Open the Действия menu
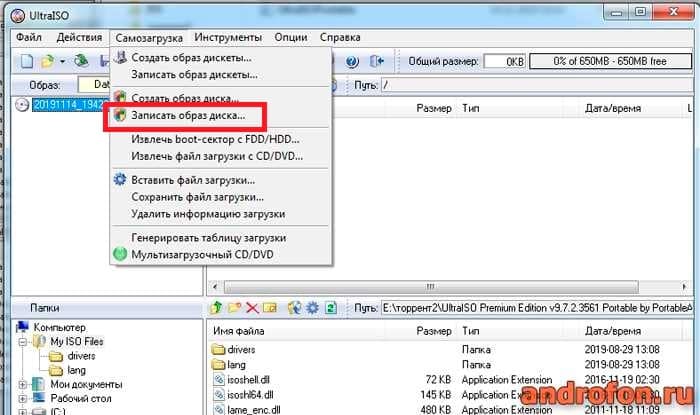 click(79, 37)
